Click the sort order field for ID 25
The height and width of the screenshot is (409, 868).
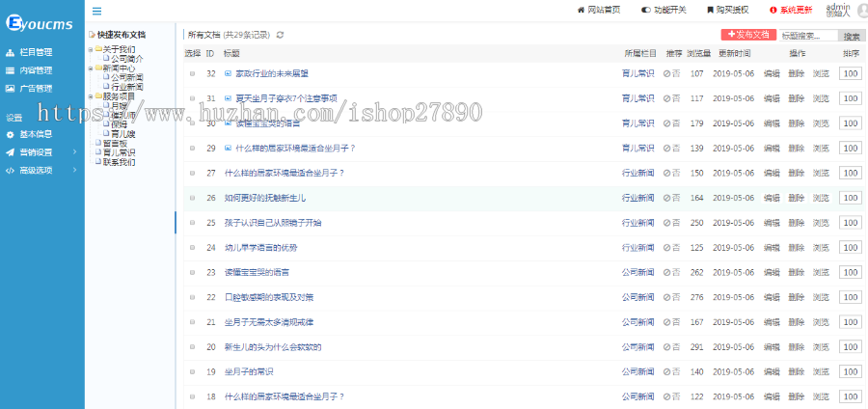(851, 223)
